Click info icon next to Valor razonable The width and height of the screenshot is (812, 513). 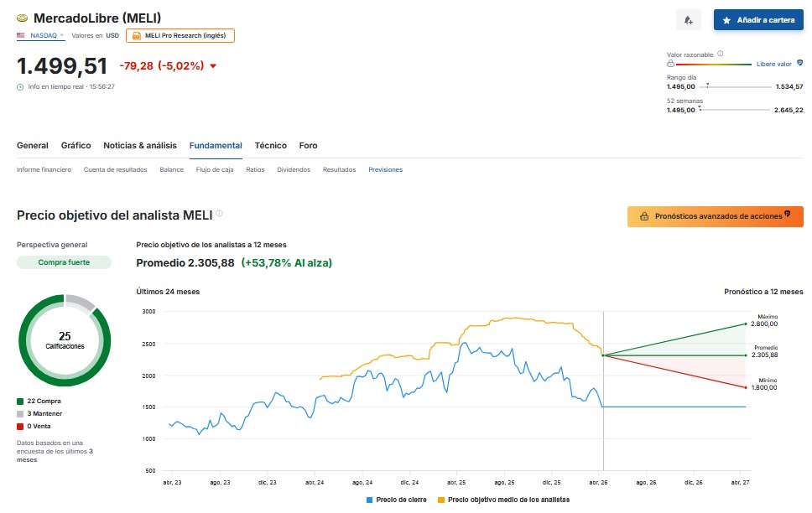pos(721,54)
